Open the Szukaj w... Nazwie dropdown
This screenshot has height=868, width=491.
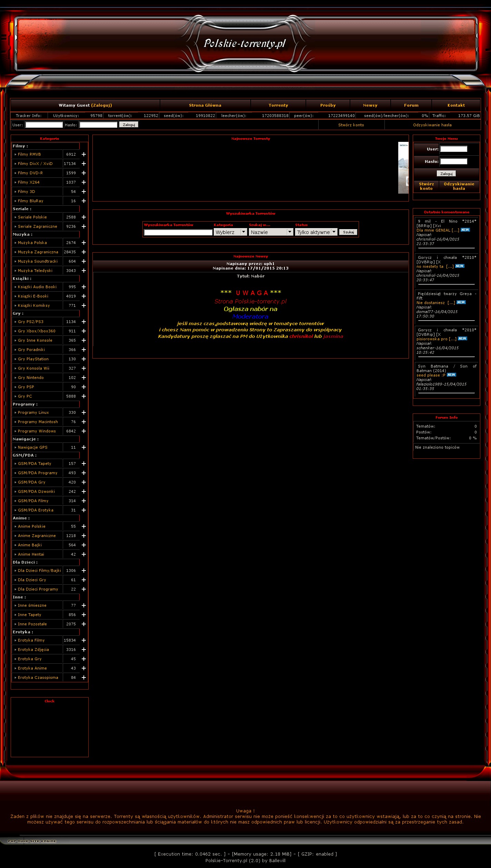[x=271, y=232]
